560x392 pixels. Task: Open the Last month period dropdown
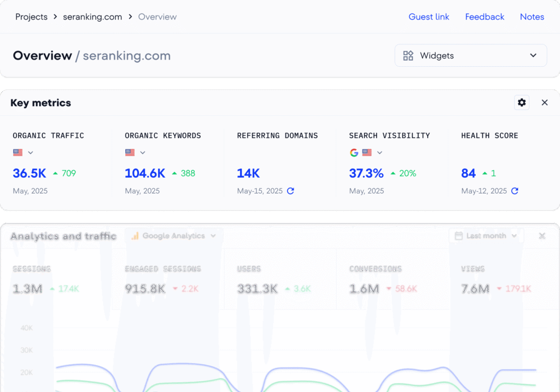(486, 236)
